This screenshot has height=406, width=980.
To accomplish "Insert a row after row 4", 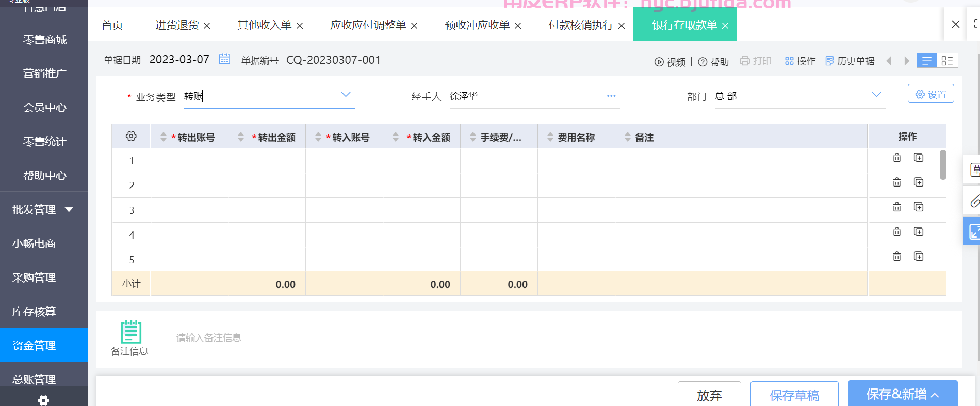I will point(919,232).
